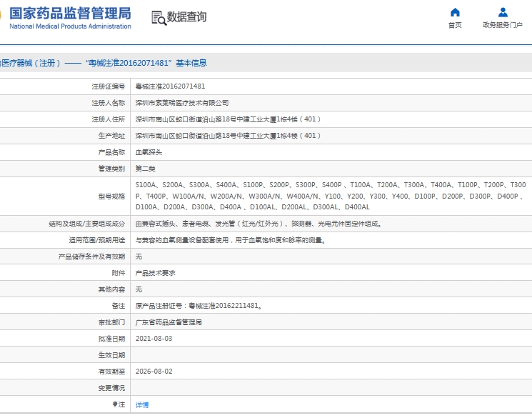Click approving department 广东省药品监督管理局
This screenshot has width=532, height=418.
[x=169, y=322]
